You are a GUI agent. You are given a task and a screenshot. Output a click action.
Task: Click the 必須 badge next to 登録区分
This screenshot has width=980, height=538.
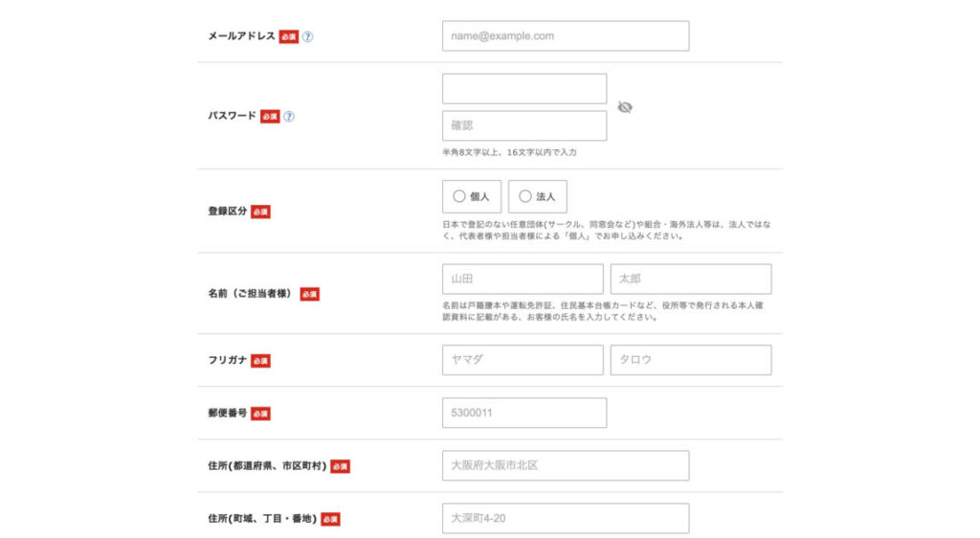point(260,212)
